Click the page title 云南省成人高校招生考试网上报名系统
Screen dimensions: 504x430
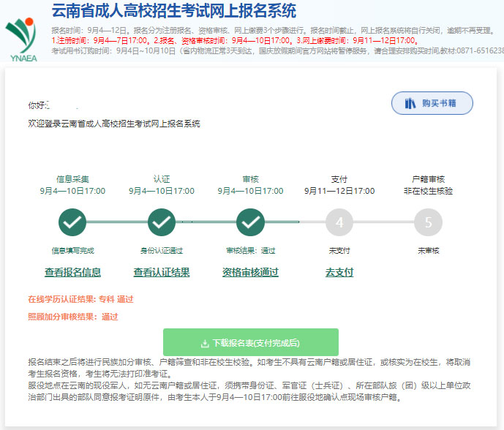click(174, 11)
